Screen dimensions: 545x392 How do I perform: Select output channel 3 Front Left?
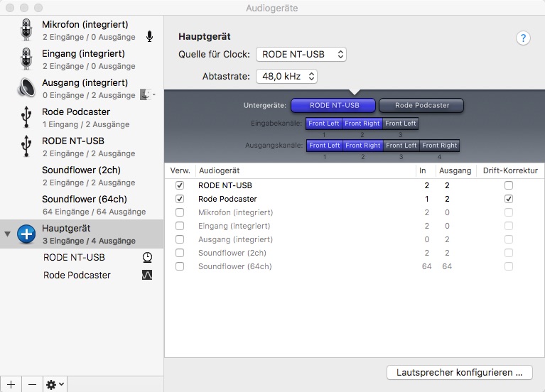tap(401, 146)
